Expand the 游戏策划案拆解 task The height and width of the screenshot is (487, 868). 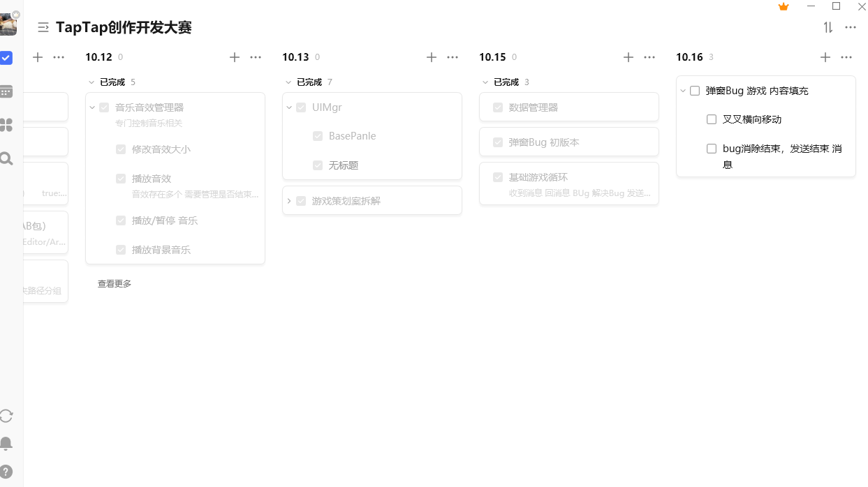(289, 201)
